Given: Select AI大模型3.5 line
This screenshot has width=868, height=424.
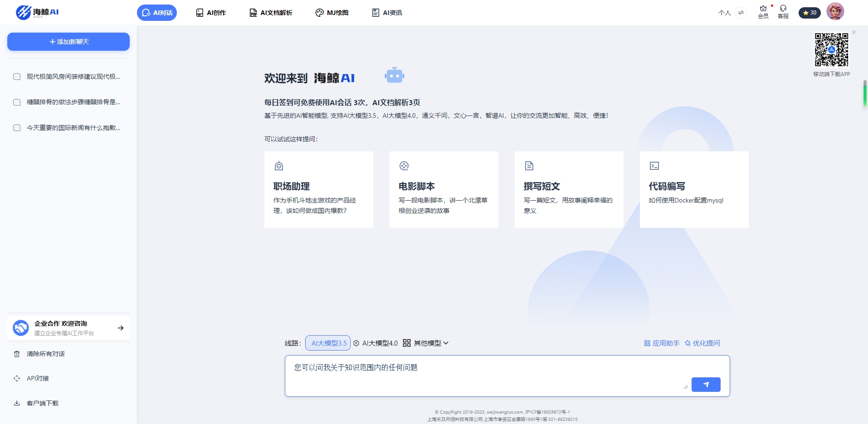Looking at the screenshot, I should 328,343.
